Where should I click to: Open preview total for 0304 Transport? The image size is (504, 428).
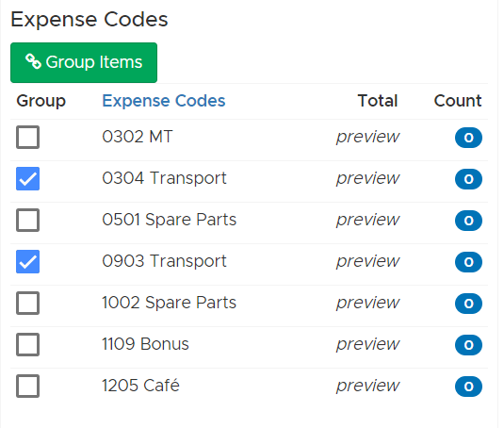tap(367, 179)
